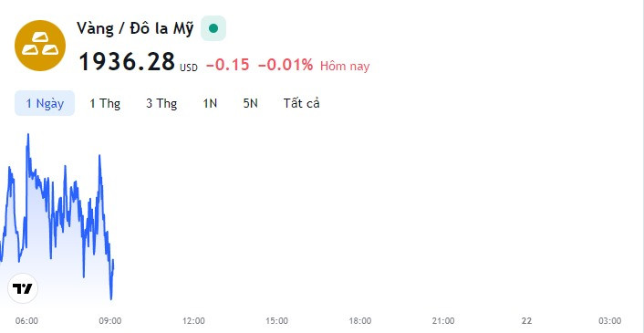Click the -0.01% percentage change
Screen dimensions: 644x333
click(x=286, y=65)
